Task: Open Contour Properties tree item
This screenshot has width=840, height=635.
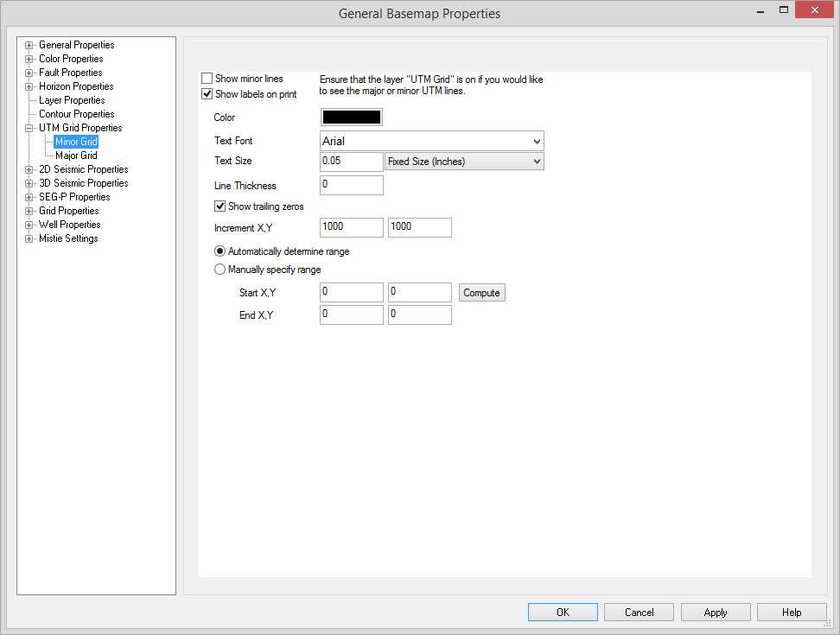Action: [x=76, y=114]
